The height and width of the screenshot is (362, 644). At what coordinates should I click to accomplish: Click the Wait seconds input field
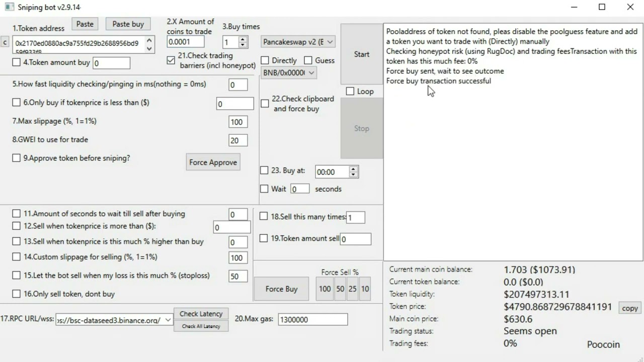[300, 189]
